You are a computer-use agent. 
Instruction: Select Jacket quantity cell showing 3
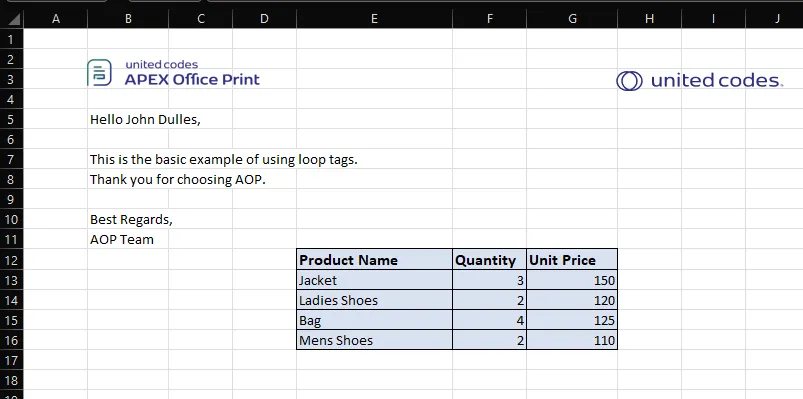(490, 280)
